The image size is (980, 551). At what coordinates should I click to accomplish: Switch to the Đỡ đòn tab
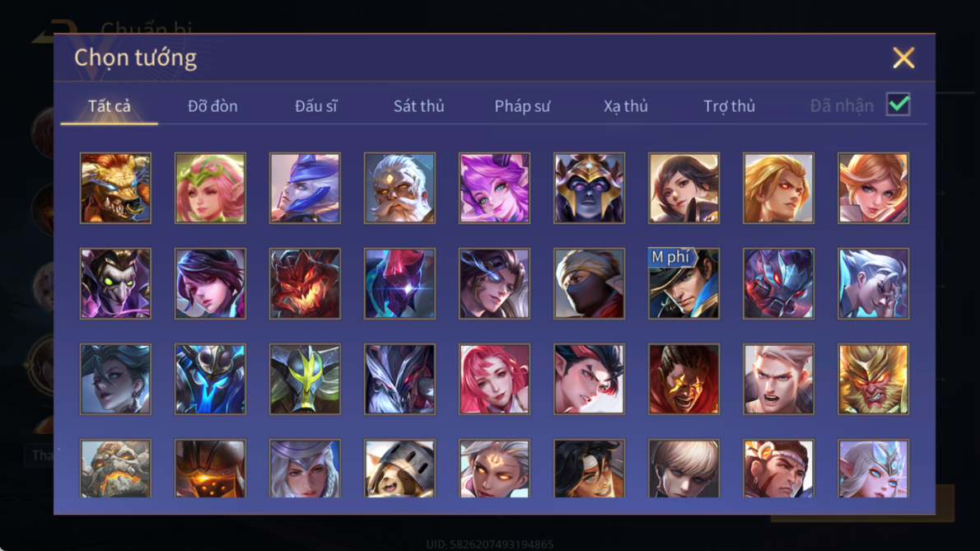pyautogui.click(x=212, y=106)
